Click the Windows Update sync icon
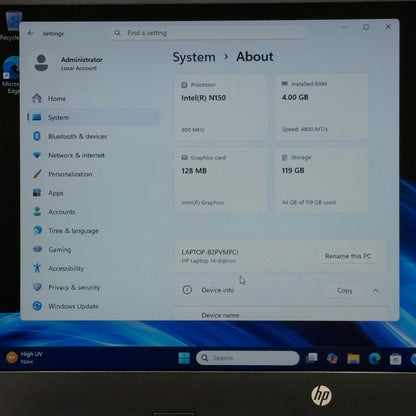This screenshot has height=416, width=416. [x=37, y=306]
